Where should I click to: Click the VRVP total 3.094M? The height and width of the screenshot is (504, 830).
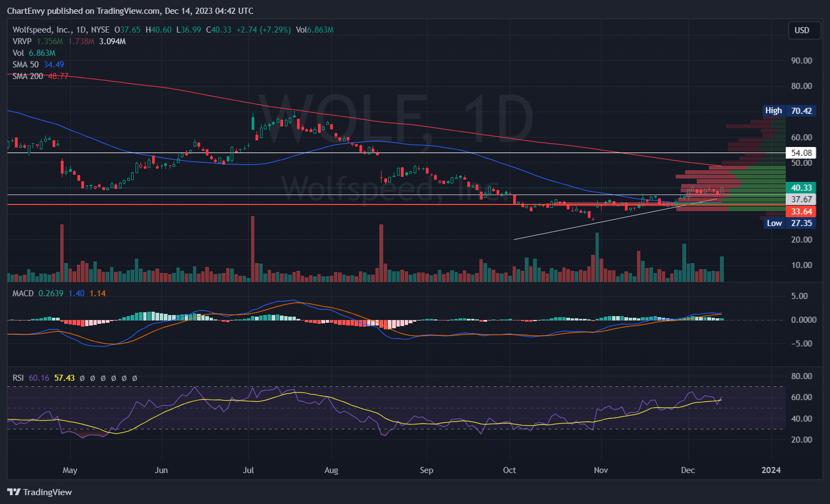tap(112, 41)
